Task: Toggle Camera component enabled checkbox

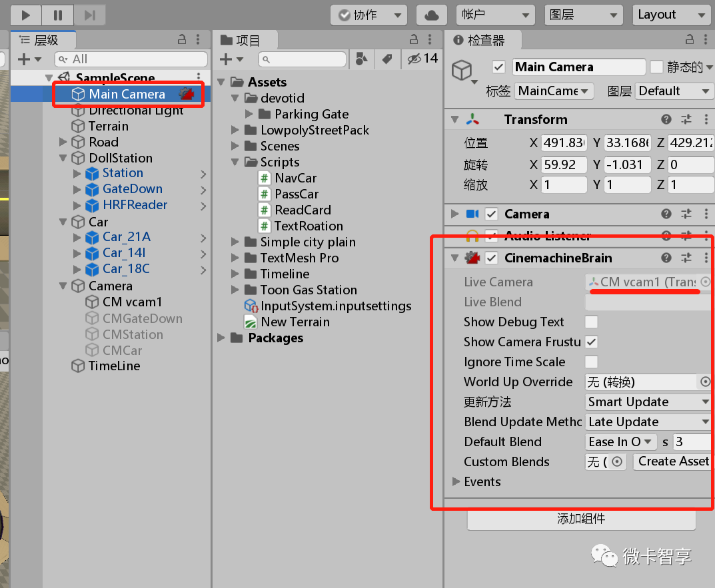Action: point(492,214)
